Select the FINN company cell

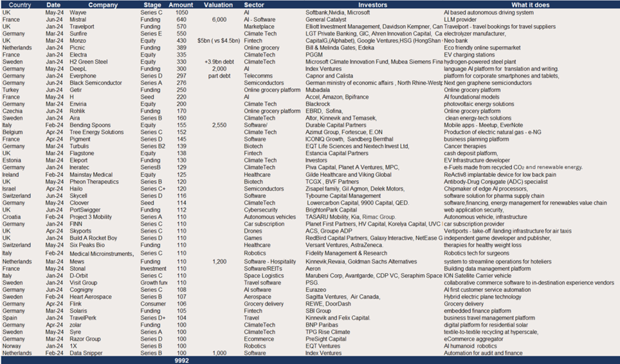(x=76, y=224)
